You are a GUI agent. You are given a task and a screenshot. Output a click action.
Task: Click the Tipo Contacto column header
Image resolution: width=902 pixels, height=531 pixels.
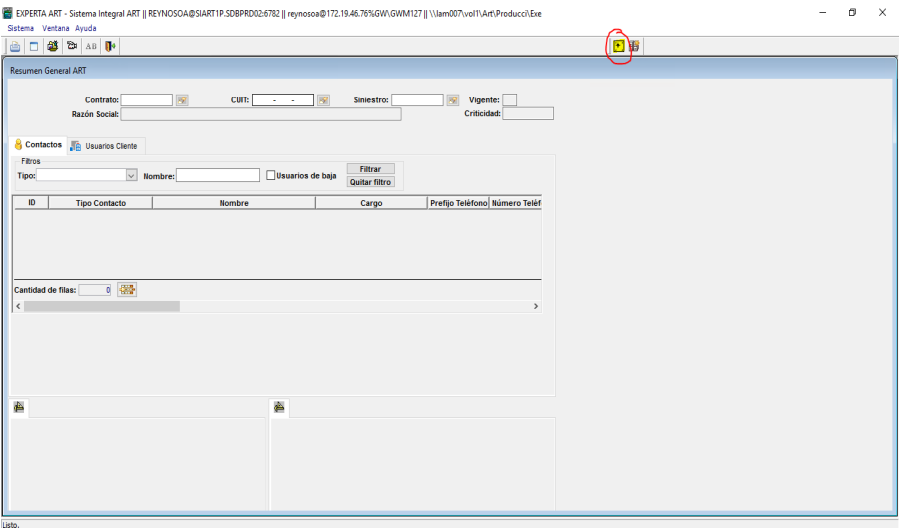click(x=101, y=203)
